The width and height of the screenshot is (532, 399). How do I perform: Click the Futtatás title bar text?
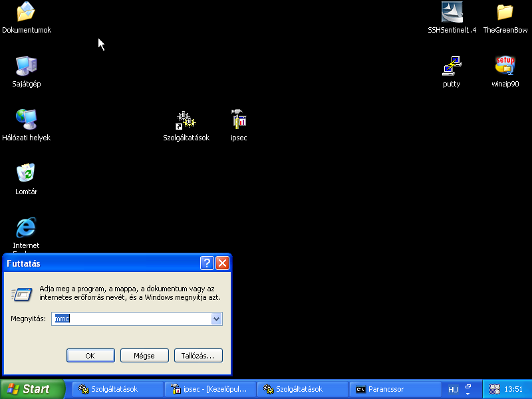[23, 263]
